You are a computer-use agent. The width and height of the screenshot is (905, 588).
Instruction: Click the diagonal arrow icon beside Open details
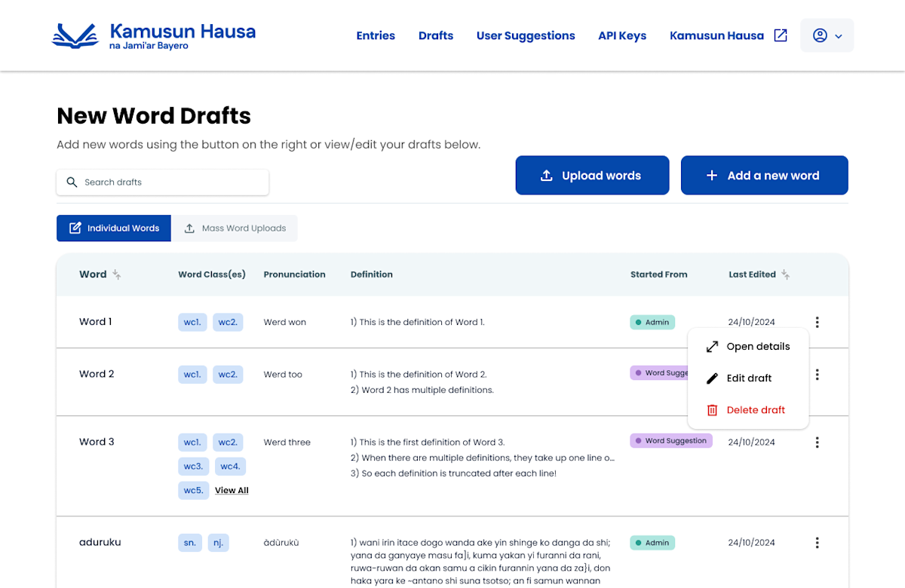pos(711,346)
